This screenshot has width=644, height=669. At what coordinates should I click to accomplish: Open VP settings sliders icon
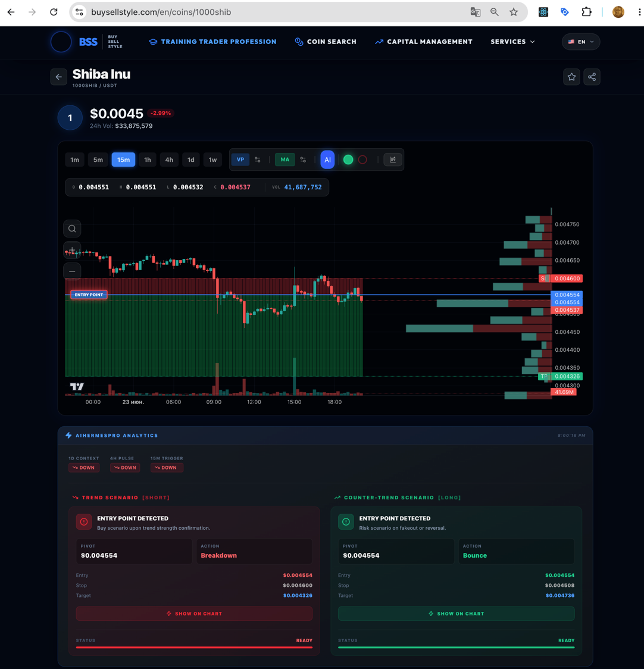click(257, 160)
